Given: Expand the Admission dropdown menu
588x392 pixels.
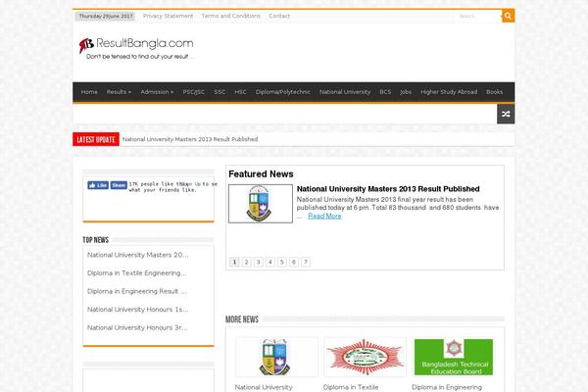Looking at the screenshot, I should 157,92.
